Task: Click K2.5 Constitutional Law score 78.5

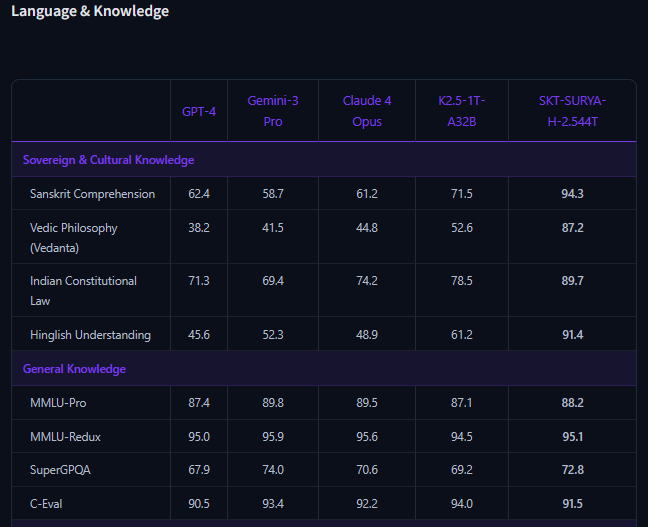Action: [x=462, y=281]
